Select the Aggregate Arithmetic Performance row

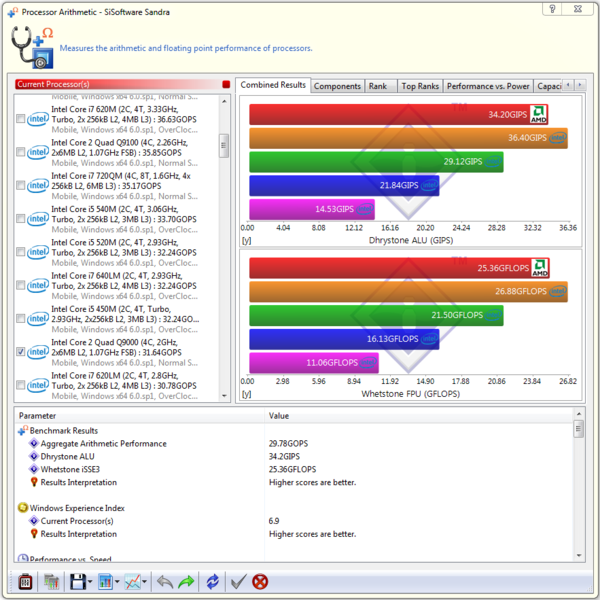(294, 443)
